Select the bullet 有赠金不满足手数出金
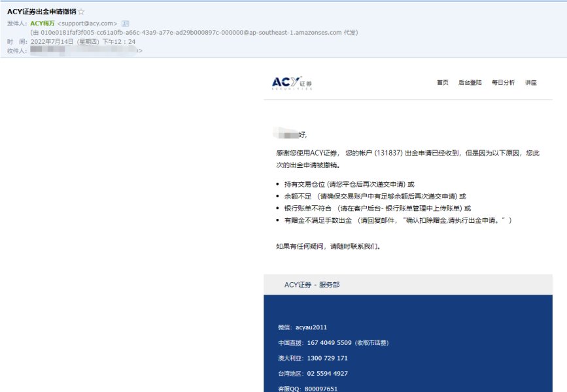 point(398,220)
